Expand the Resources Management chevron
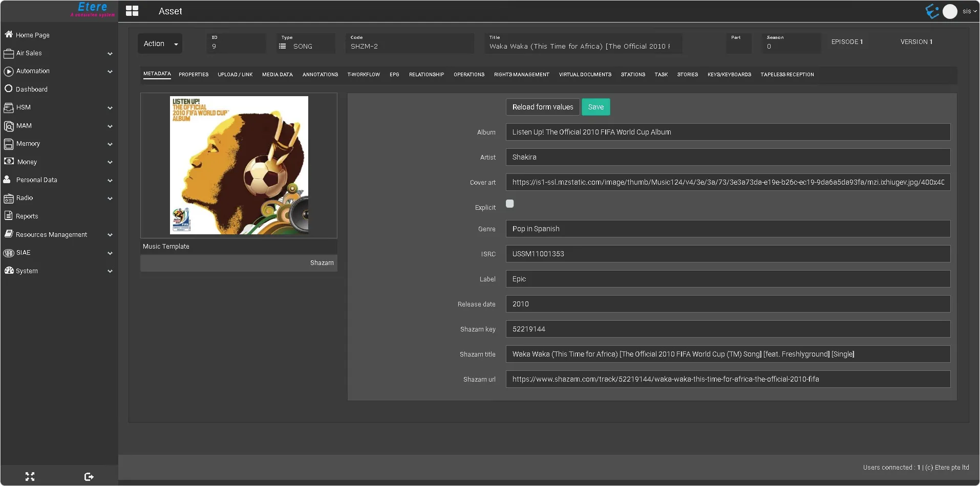 tap(110, 235)
